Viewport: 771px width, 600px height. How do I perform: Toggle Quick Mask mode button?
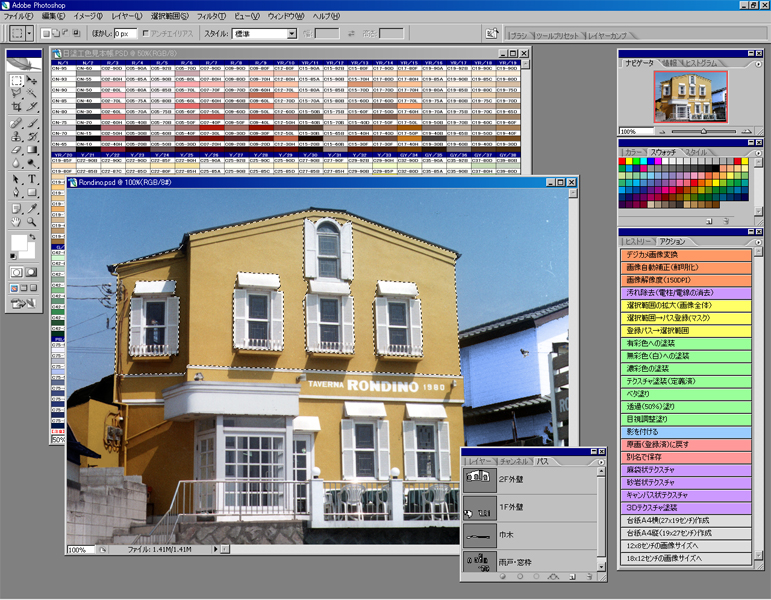pyautogui.click(x=32, y=271)
